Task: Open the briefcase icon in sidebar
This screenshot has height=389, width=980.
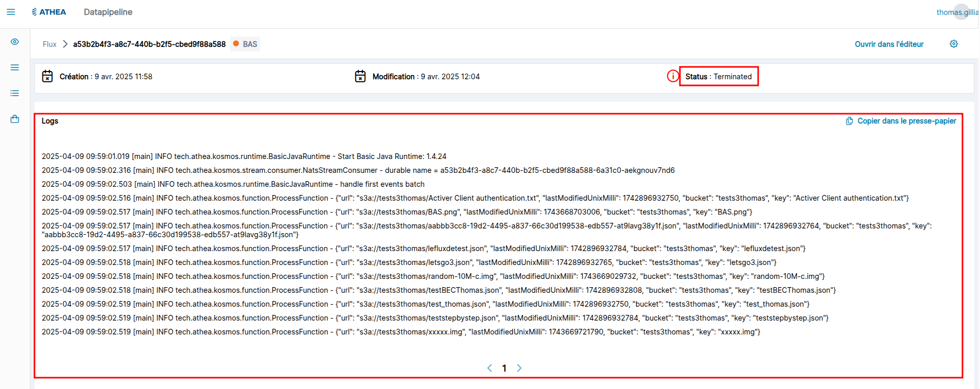Action: click(15, 119)
